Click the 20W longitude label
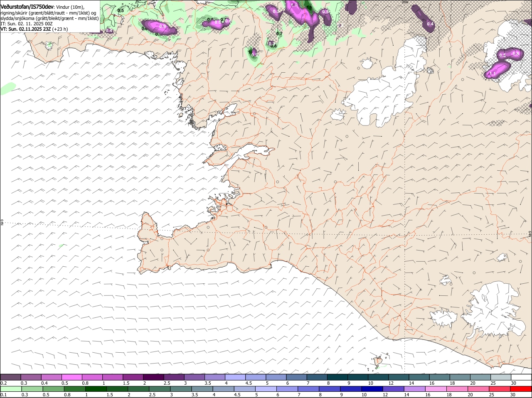Screen dimensions: 532x398 coord(405,2)
